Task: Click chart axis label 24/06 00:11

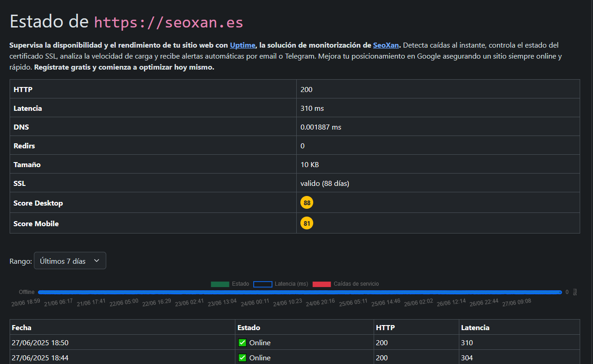Action: tap(256, 303)
